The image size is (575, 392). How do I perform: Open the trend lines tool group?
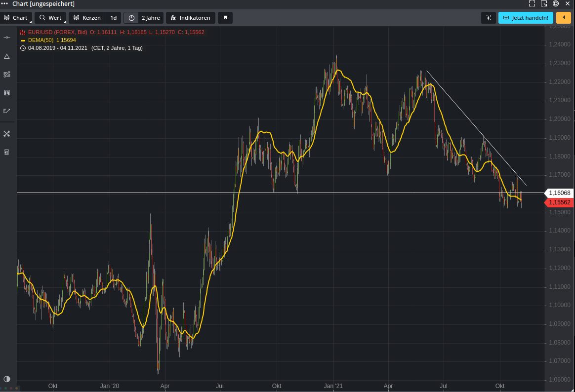7,75
